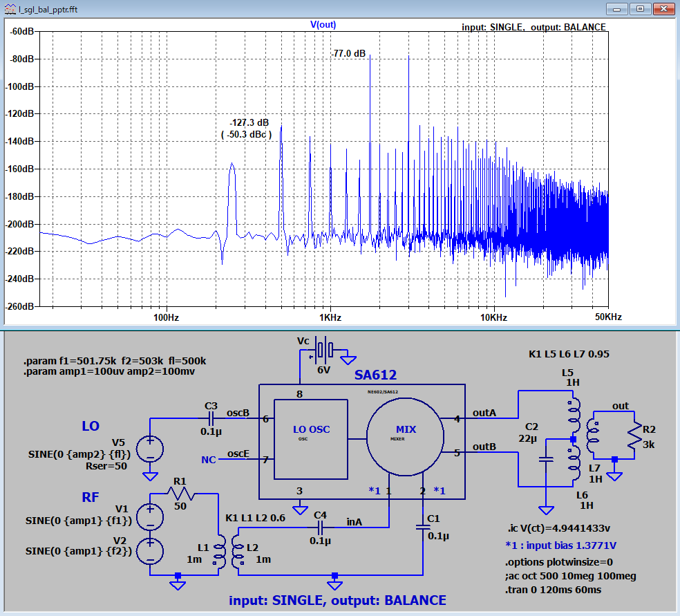Click the ground symbol below L2

click(334, 585)
